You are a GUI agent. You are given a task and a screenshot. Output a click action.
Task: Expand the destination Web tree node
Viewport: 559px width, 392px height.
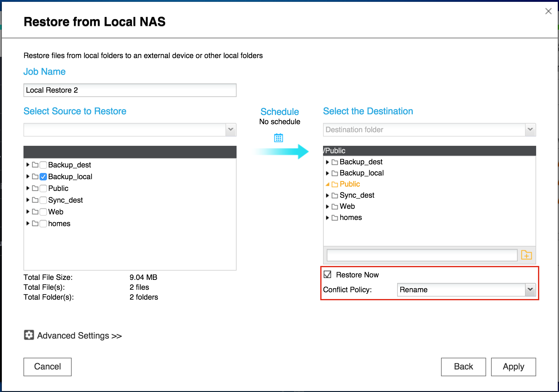click(x=327, y=207)
